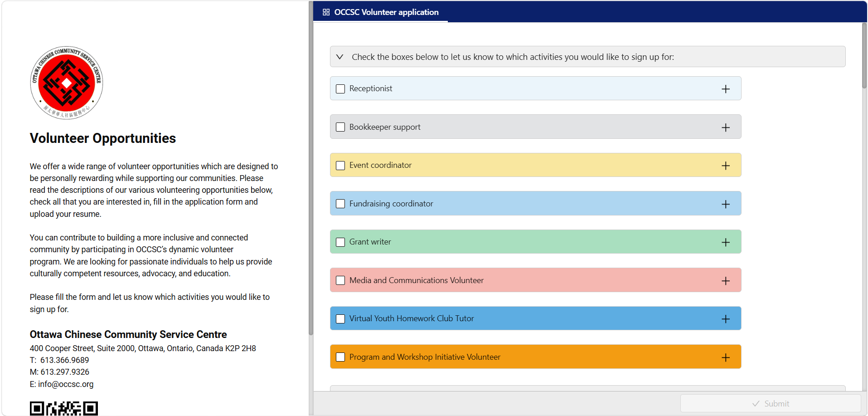Check the Event coordinator box

click(340, 166)
